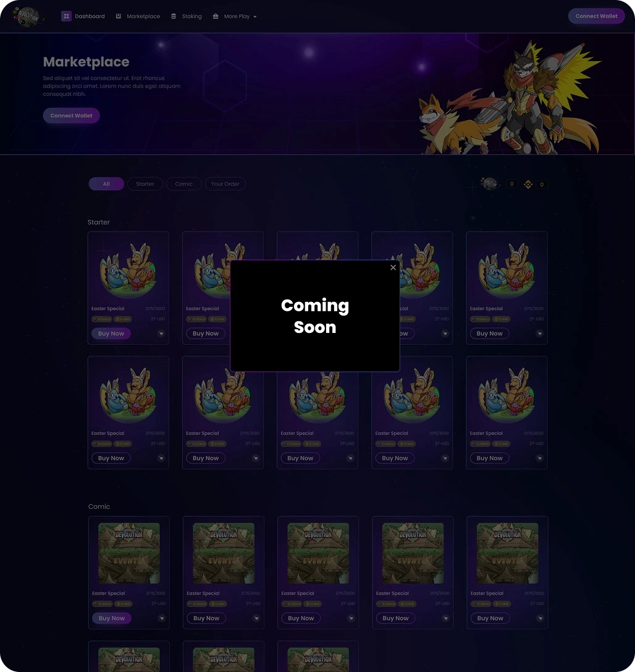Click the cart icon on last Comic card
The height and width of the screenshot is (672, 635).
point(540,618)
